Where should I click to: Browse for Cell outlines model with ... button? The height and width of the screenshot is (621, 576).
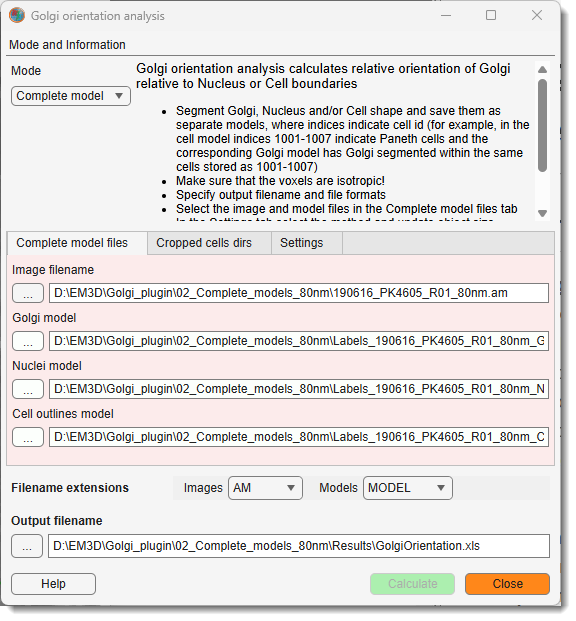point(28,437)
